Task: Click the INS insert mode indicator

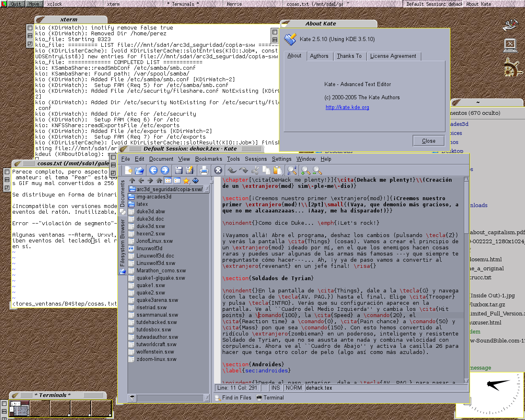Action: click(276, 388)
